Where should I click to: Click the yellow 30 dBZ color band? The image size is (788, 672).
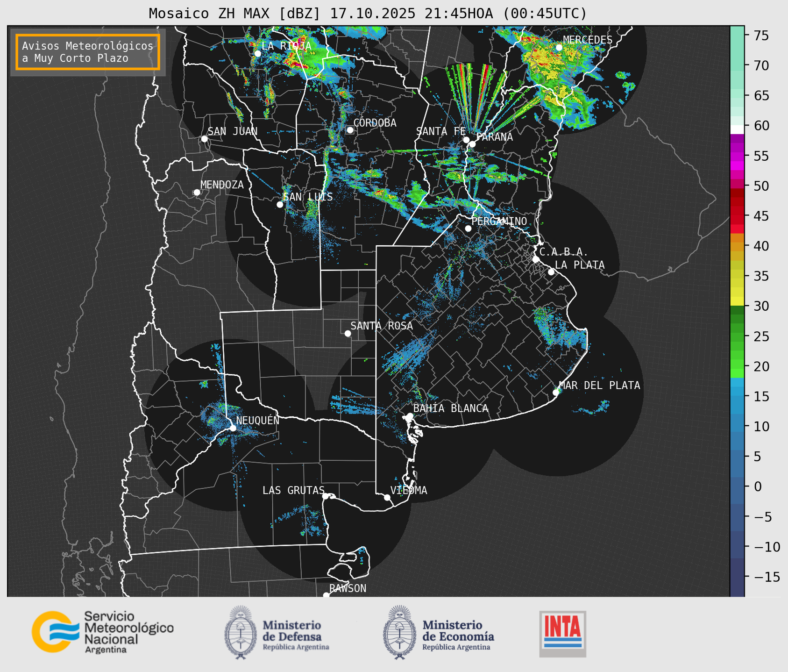[x=737, y=301]
